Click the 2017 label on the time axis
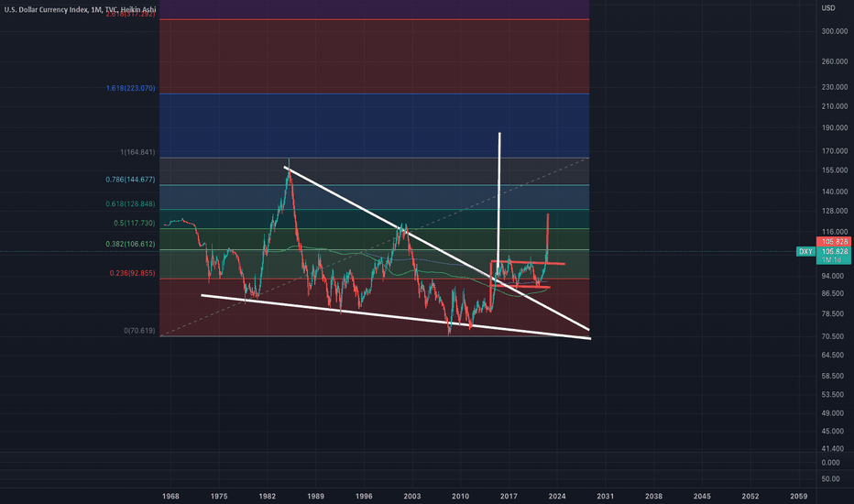854x504 pixels. tap(509, 497)
